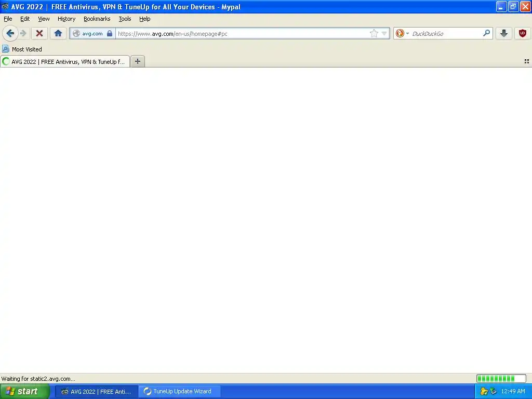The image size is (532, 399).
Task: Click the 12:49 AM system clock
Action: pos(513,392)
